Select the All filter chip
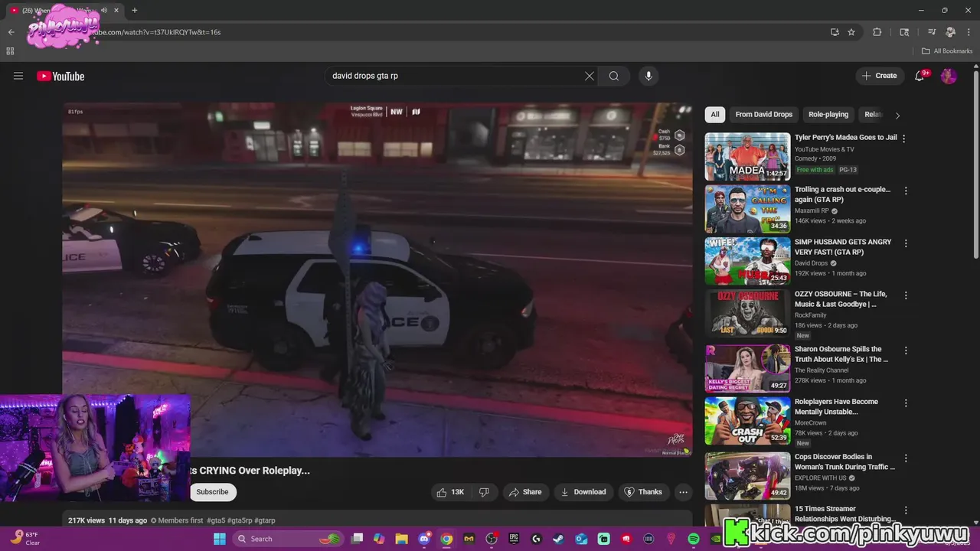Image resolution: width=980 pixels, height=551 pixels. tap(714, 115)
